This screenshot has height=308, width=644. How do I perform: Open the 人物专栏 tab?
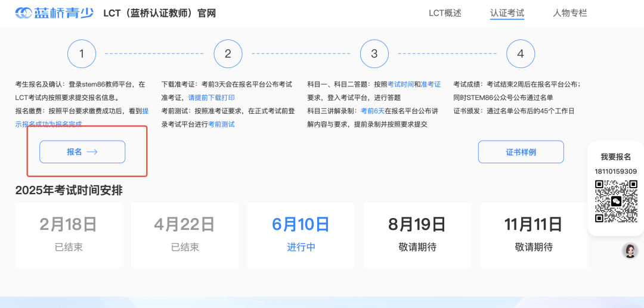click(x=569, y=13)
